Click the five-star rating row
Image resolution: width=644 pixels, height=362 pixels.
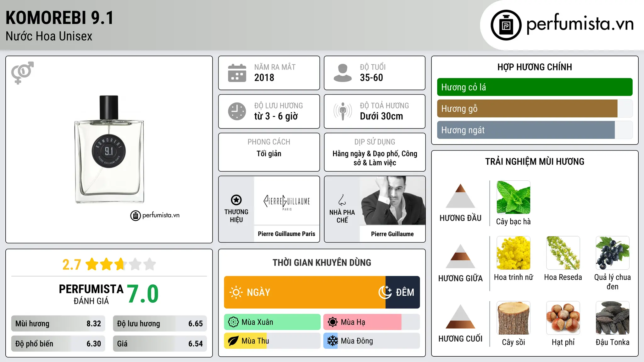point(121,264)
